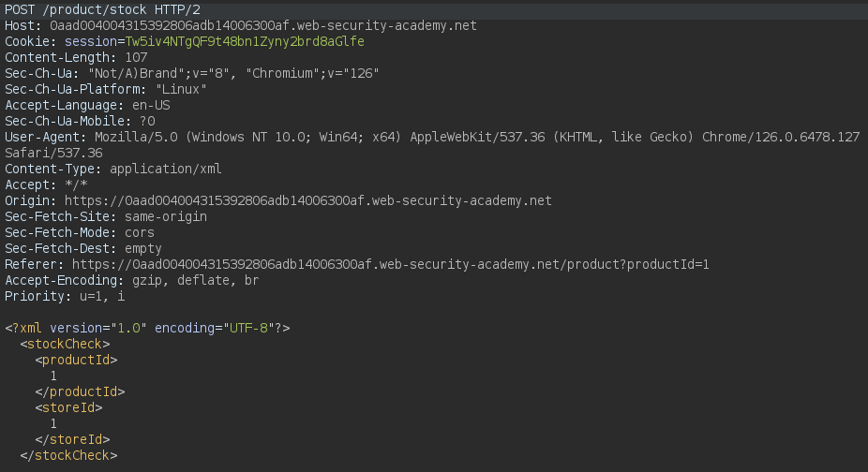The image size is (868, 472).
Task: Click the opening <productId> tag
Action: (76, 361)
